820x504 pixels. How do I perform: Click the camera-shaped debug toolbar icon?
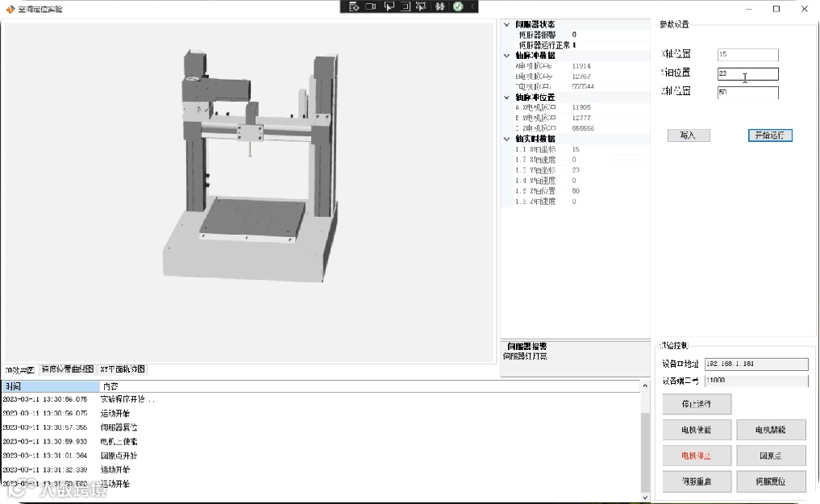[x=371, y=6]
